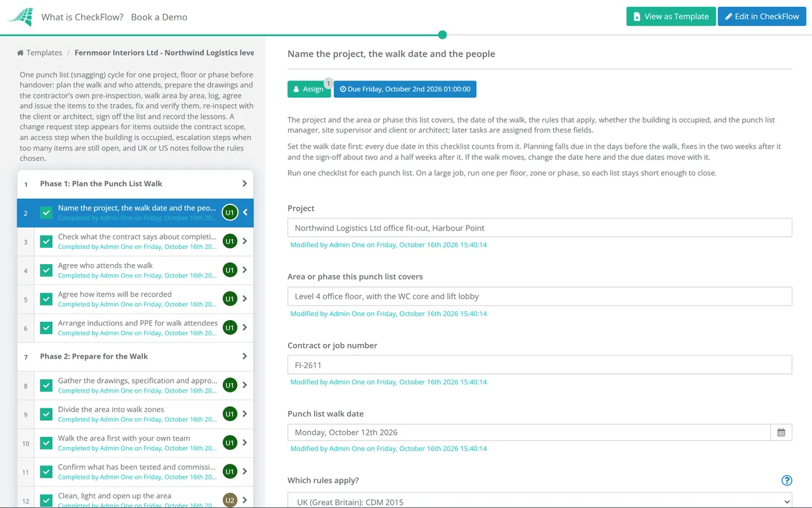Expand Phase 2: Prepare for the Walk chevron

(x=245, y=356)
